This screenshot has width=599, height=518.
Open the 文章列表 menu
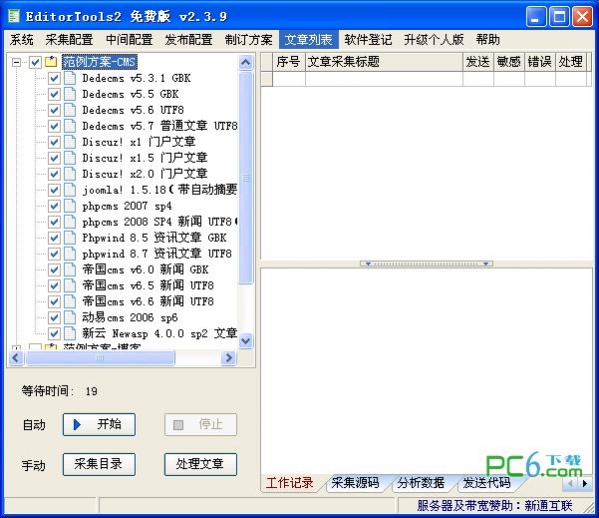(x=309, y=40)
